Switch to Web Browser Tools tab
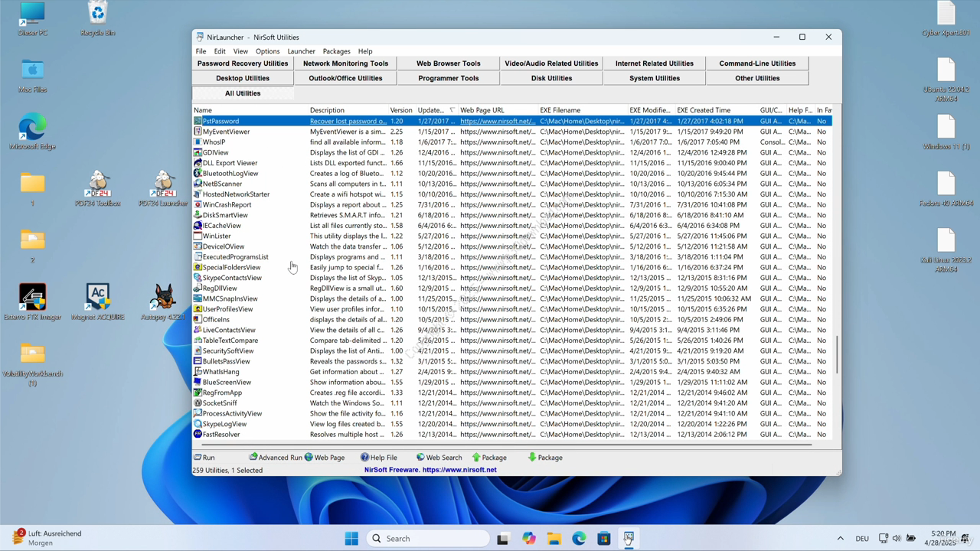 click(x=449, y=64)
